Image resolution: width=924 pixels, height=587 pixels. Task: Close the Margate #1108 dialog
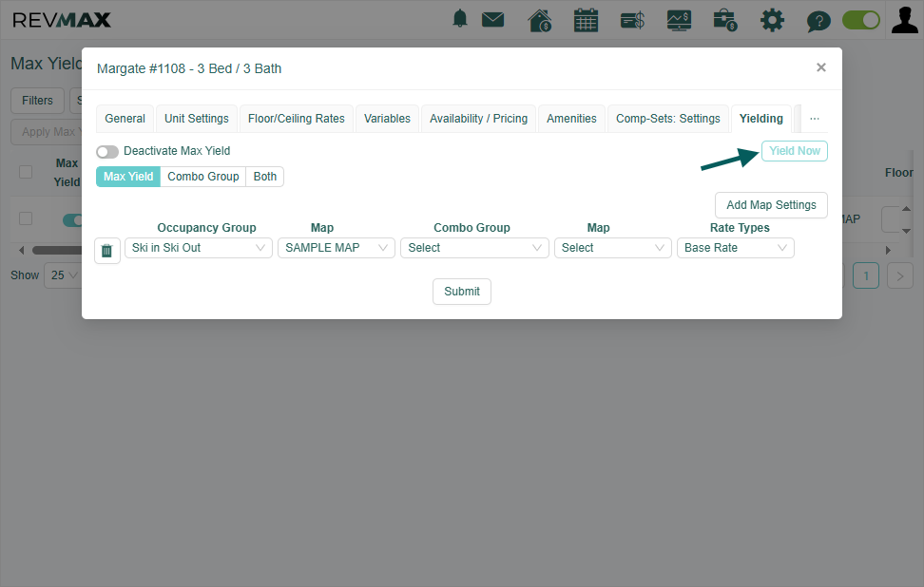point(821,67)
